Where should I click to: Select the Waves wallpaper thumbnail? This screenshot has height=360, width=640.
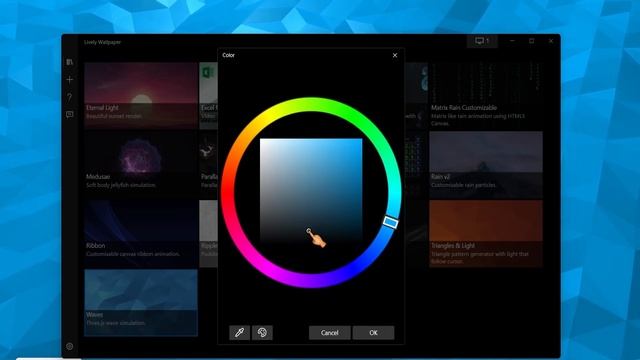point(141,302)
